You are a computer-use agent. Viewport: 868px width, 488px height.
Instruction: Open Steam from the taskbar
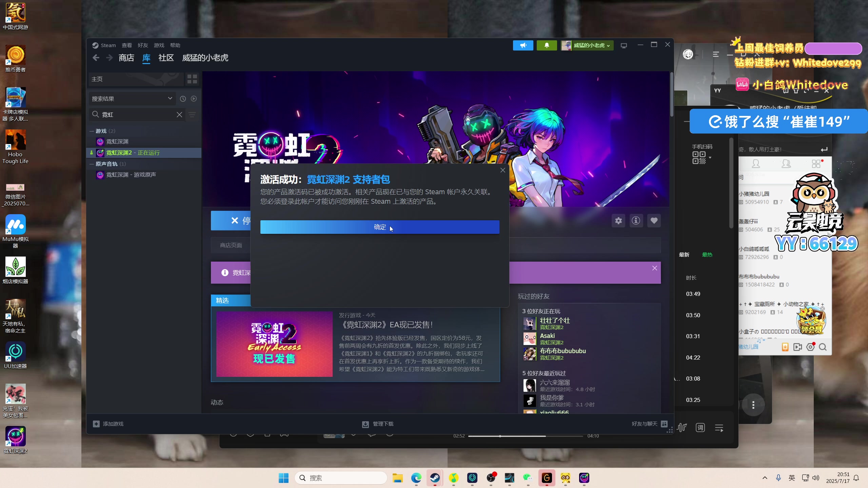point(435,478)
